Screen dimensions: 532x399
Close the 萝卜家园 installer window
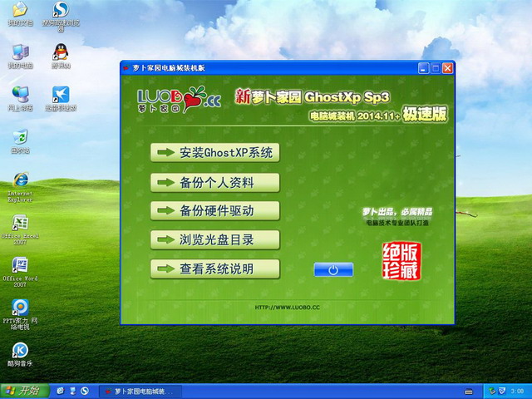click(x=448, y=68)
